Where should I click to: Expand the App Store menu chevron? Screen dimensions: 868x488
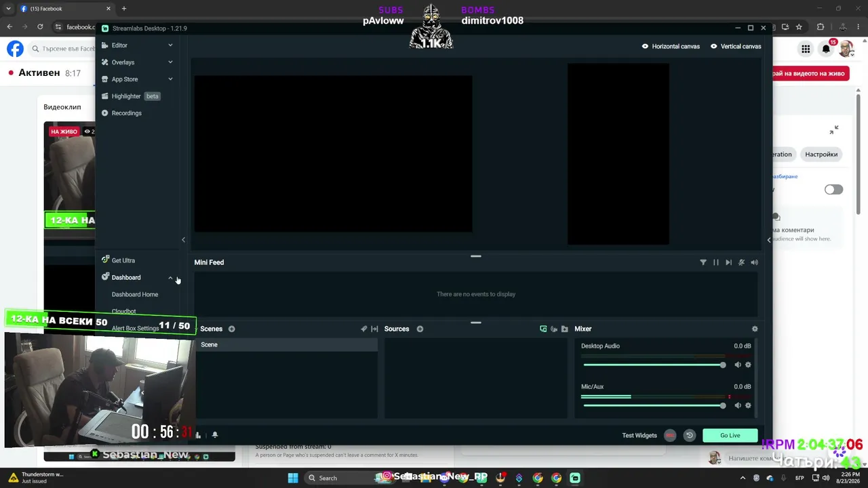[x=170, y=79]
